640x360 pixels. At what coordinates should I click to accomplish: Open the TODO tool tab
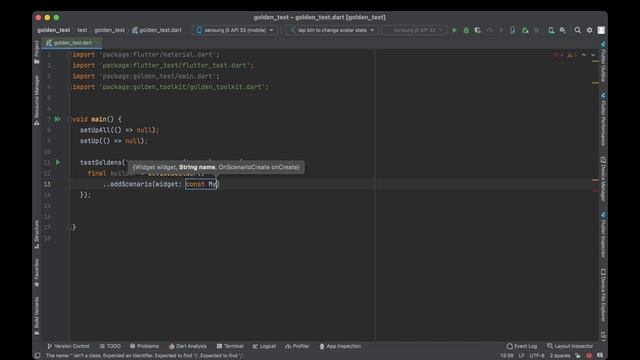click(110, 346)
